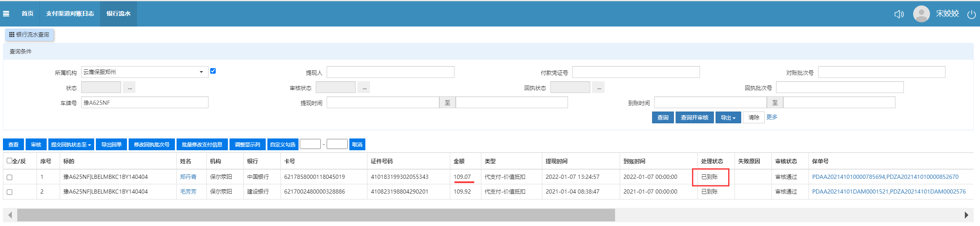The height and width of the screenshot is (226, 980).
Task: Expand the 所属机构 dropdown
Action: [x=145, y=72]
